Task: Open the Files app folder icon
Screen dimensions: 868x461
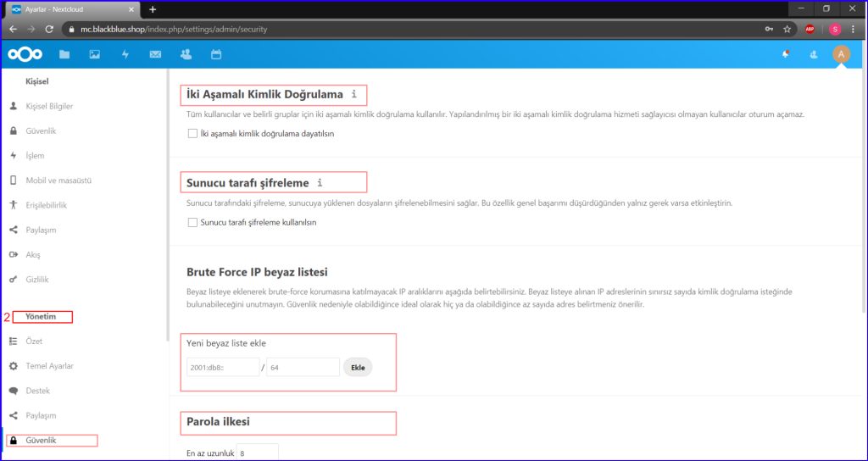Action: click(64, 54)
